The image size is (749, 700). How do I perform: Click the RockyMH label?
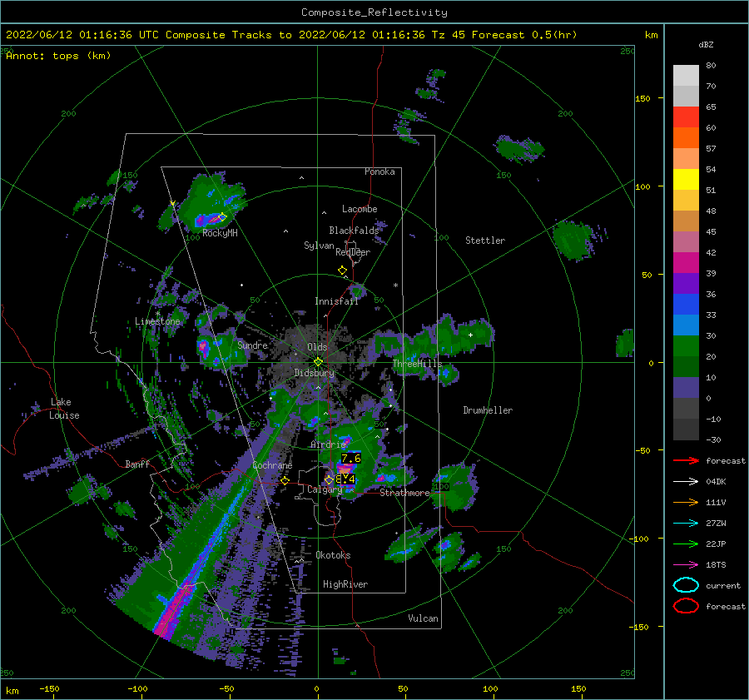tap(220, 233)
